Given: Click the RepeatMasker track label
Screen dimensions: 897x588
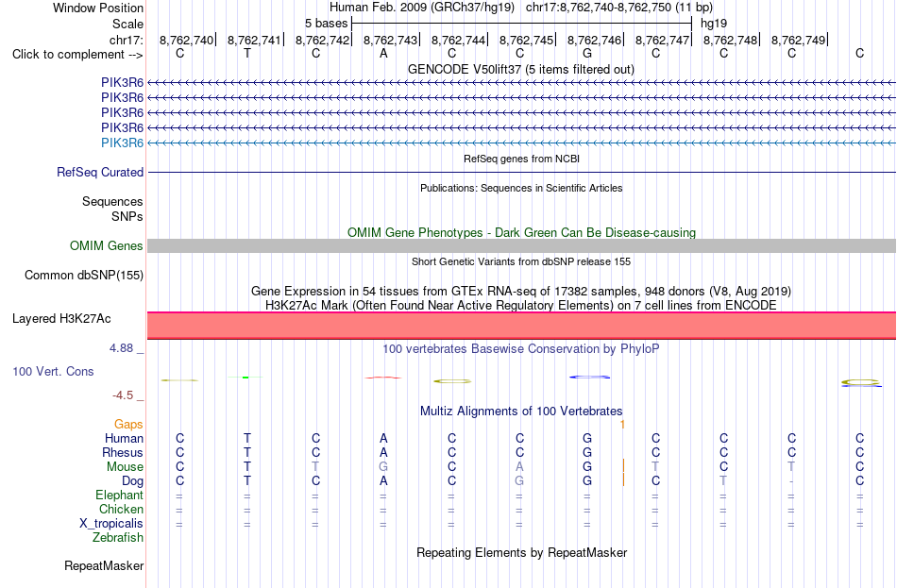Looking at the screenshot, I should click(104, 566).
